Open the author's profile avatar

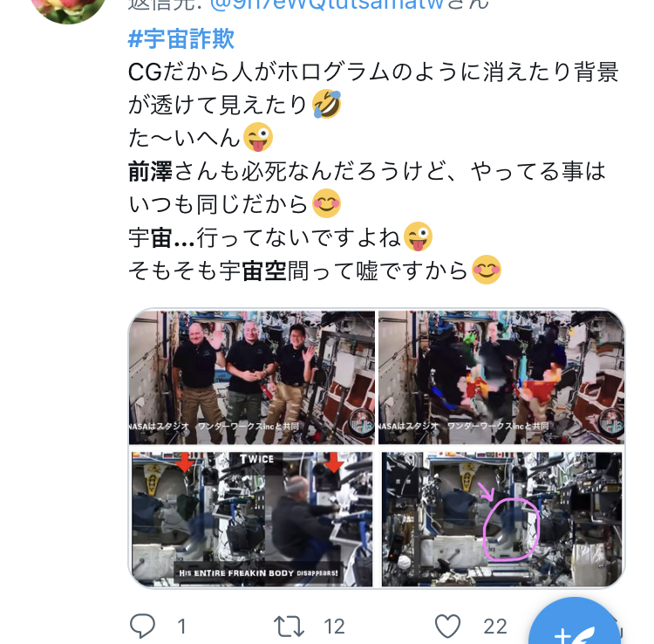tap(69, 10)
